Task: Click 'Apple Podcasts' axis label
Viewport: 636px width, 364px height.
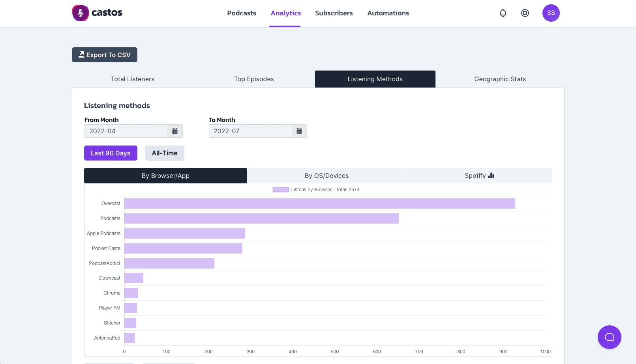Action: pyautogui.click(x=103, y=233)
